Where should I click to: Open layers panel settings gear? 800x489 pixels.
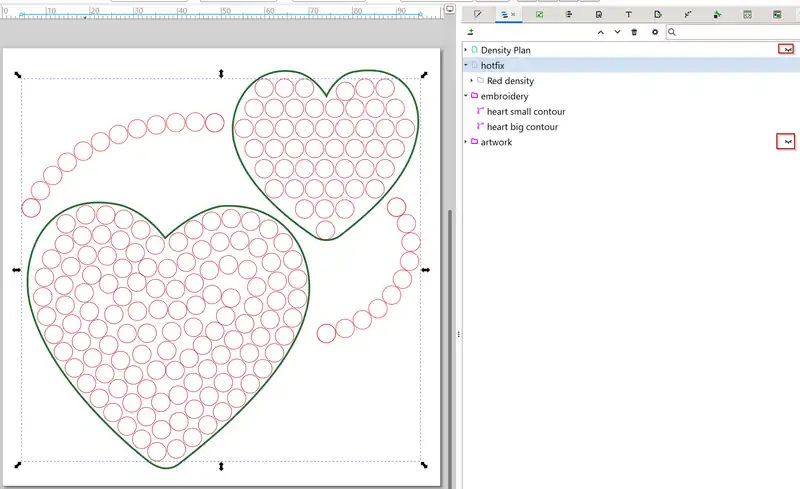point(655,32)
